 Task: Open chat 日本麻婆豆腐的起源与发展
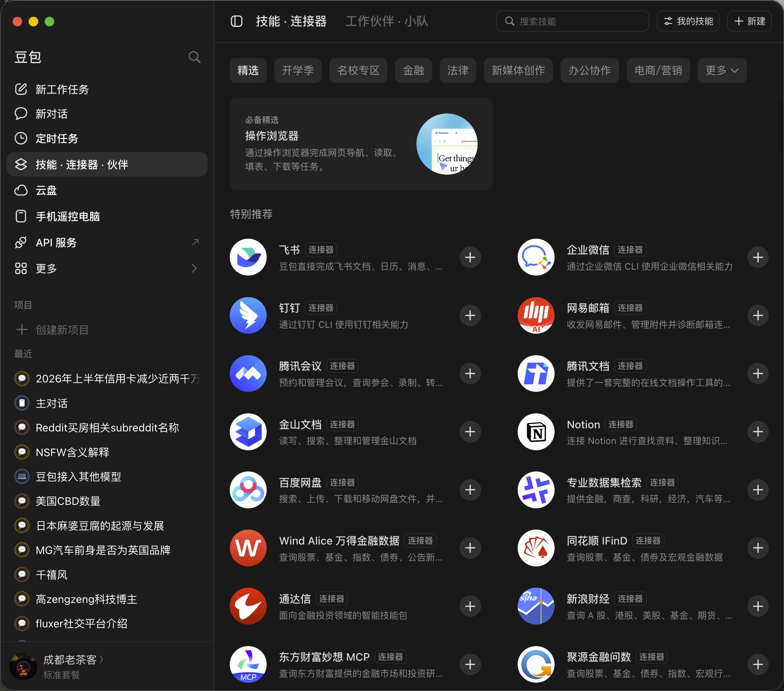tap(107, 526)
